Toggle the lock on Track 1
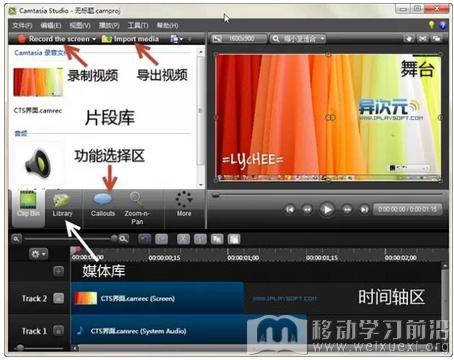This screenshot has width=454, height=360. [x=59, y=331]
